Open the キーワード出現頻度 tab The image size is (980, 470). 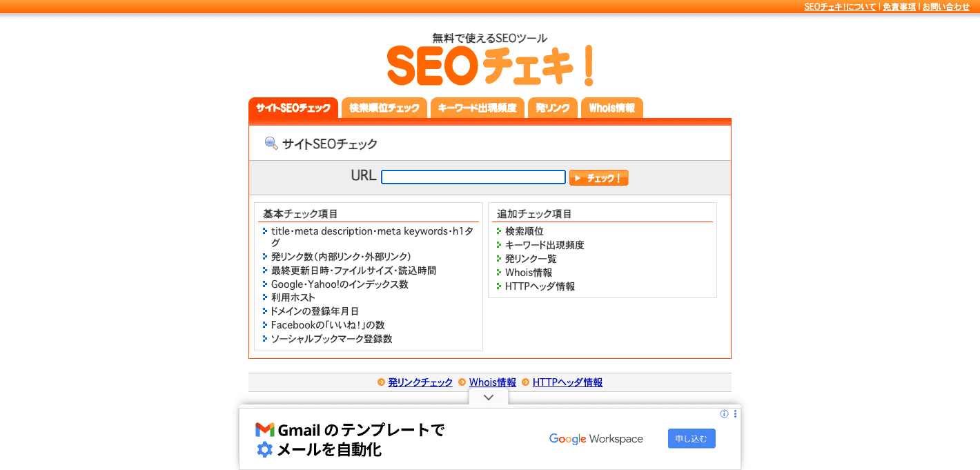pyautogui.click(x=477, y=108)
